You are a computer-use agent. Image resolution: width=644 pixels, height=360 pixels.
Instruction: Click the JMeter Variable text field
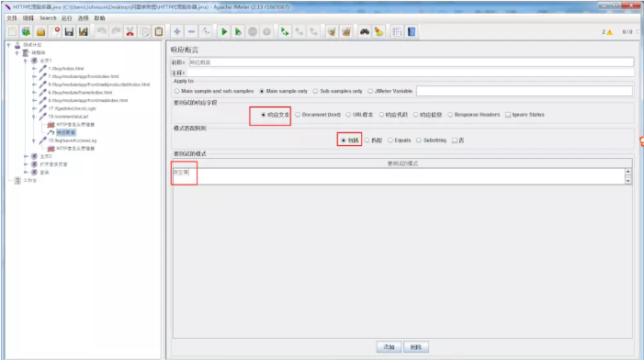[525, 91]
